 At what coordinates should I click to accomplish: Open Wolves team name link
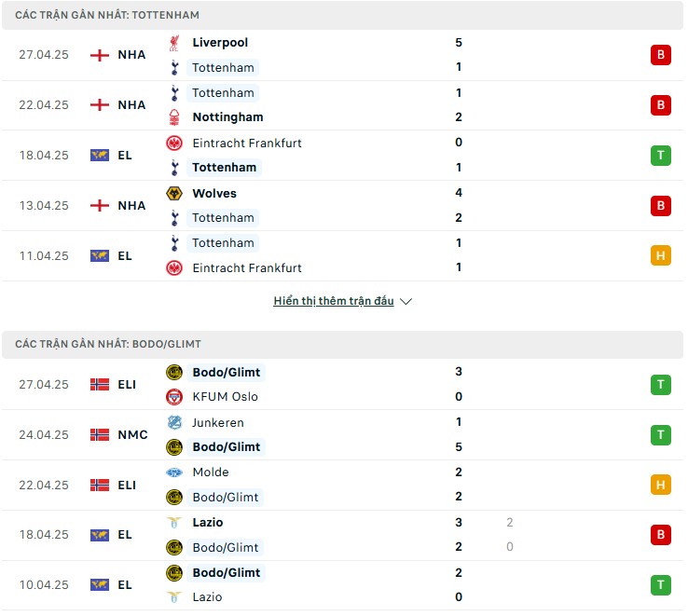pos(214,194)
